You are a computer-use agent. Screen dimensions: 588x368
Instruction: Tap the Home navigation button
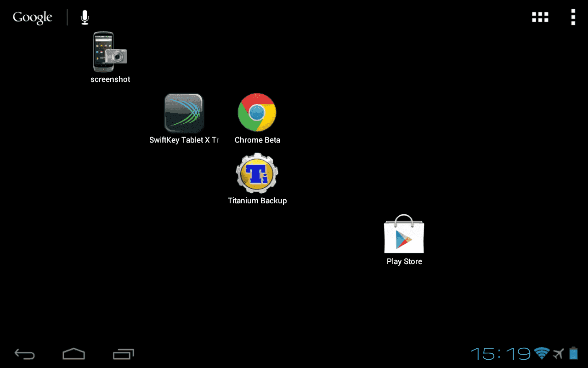pos(74,353)
